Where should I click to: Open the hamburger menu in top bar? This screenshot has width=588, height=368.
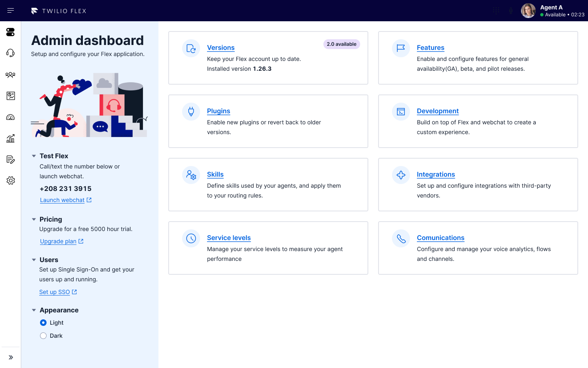click(x=11, y=11)
